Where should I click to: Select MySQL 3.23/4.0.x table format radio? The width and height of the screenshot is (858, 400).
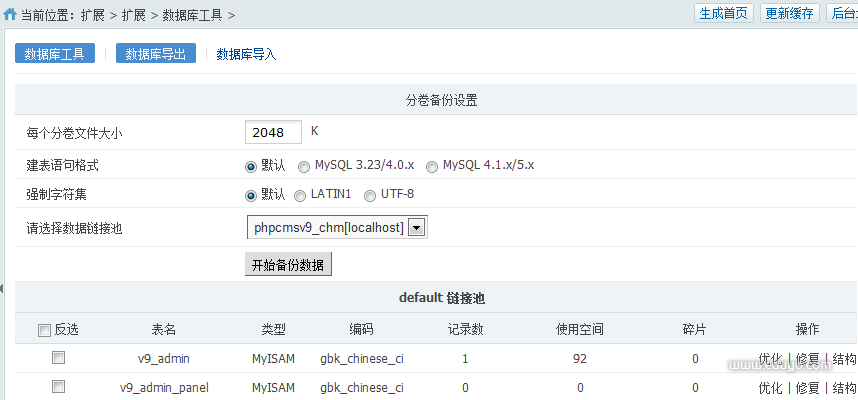point(304,166)
